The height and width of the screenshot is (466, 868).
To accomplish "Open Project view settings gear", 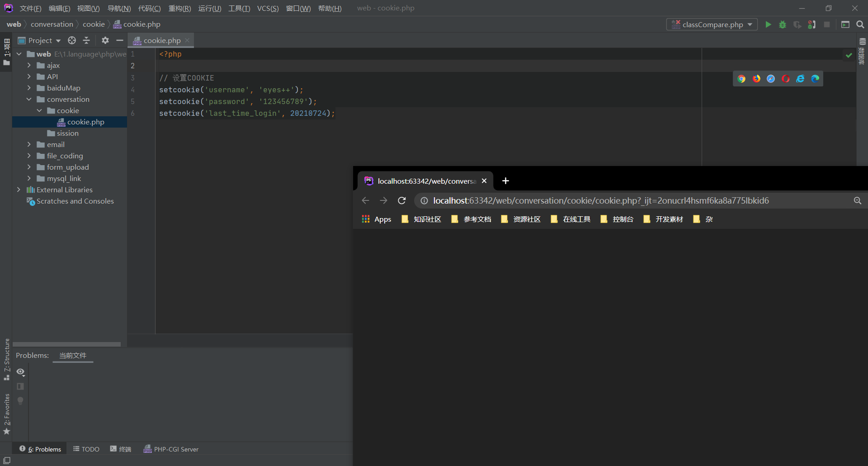I will [105, 40].
